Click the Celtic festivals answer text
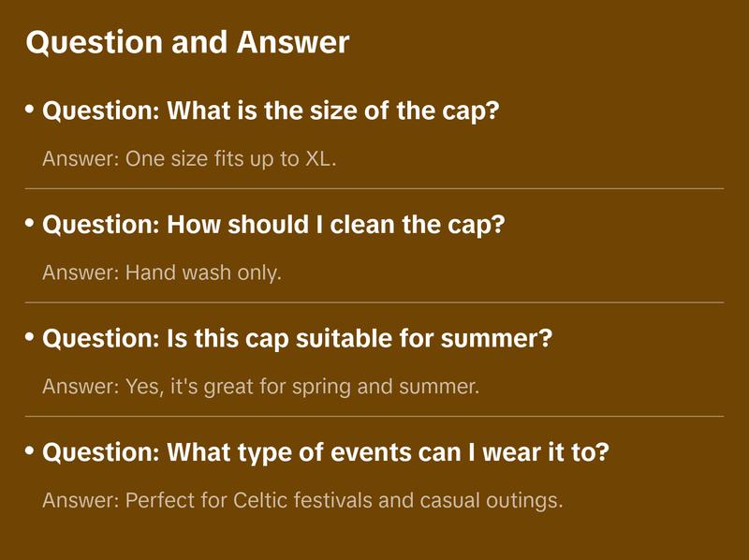Image resolution: width=749 pixels, height=560 pixels. tap(302, 500)
